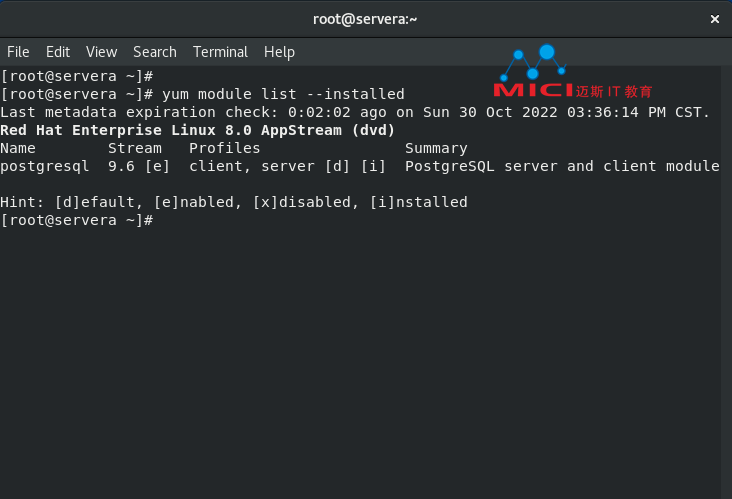Open the Search menu
The image size is (732, 499).
tap(155, 52)
